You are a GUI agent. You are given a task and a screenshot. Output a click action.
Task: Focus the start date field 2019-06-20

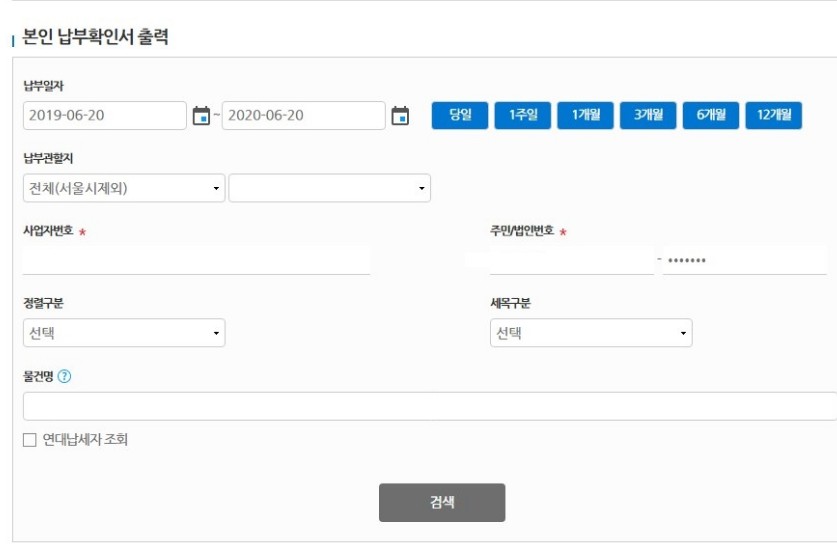105,115
